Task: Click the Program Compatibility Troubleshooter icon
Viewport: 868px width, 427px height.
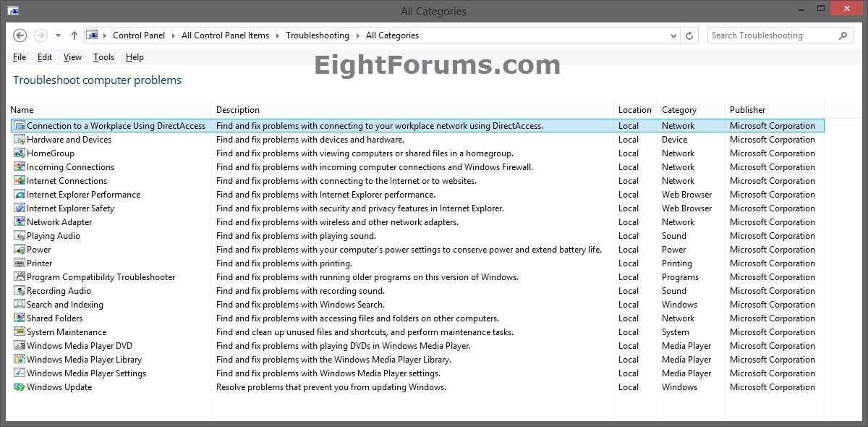Action: [x=20, y=277]
